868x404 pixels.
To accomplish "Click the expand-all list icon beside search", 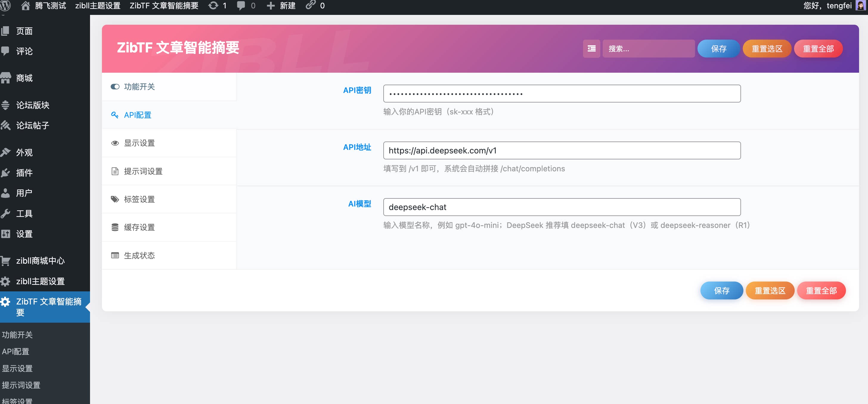I will [x=591, y=49].
